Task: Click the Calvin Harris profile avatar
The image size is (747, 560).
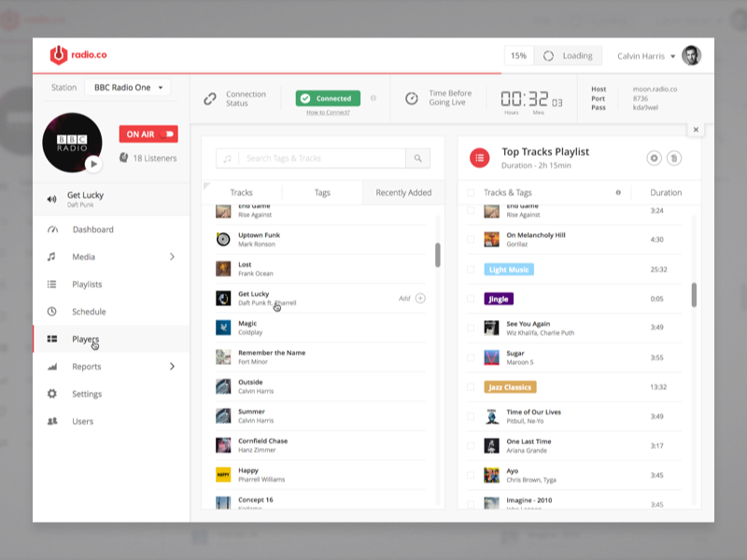Action: coord(691,56)
